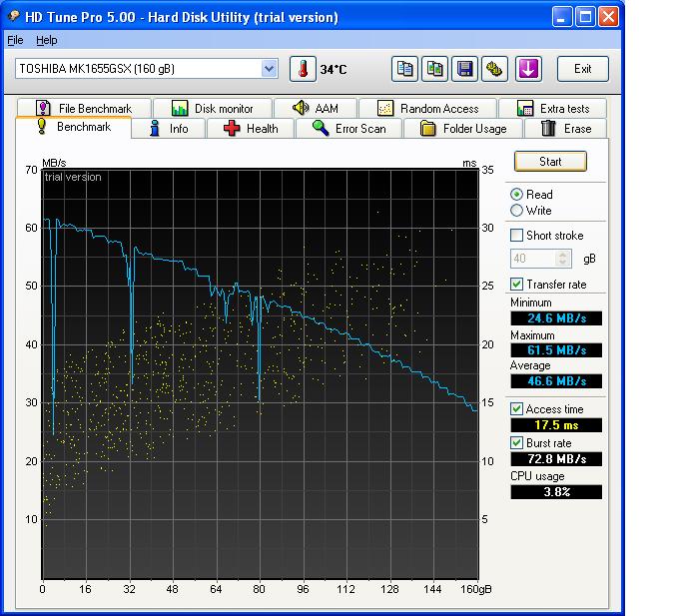Open the File menu
The width and height of the screenshot is (682, 616).
click(x=15, y=40)
